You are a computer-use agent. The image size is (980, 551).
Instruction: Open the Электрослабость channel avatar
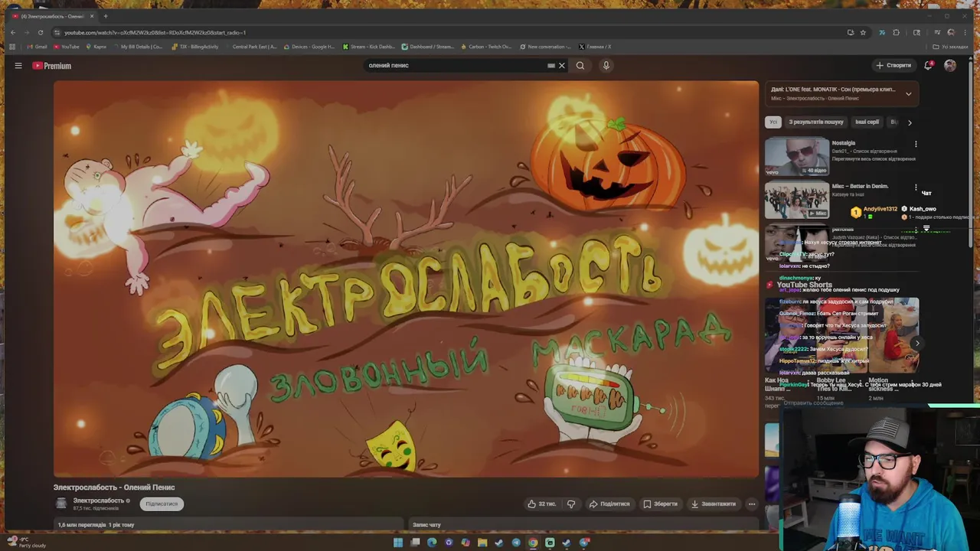61,503
